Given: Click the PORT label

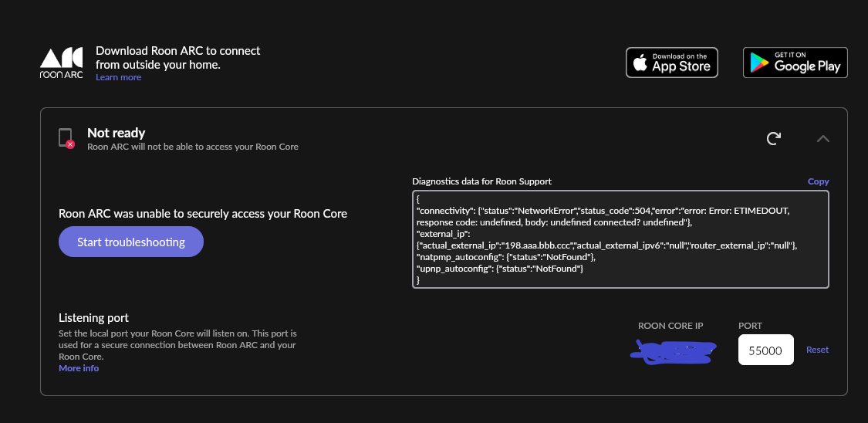Looking at the screenshot, I should click(x=750, y=326).
